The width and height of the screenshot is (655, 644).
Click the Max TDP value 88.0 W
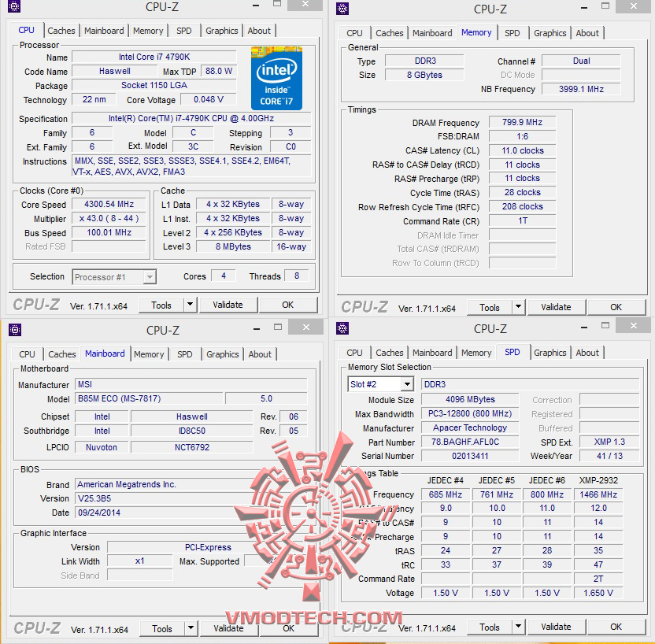(x=219, y=71)
